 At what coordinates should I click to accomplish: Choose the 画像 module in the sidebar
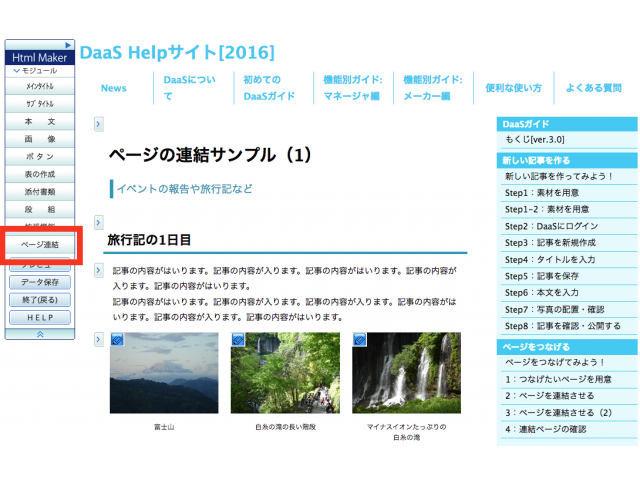coord(40,139)
